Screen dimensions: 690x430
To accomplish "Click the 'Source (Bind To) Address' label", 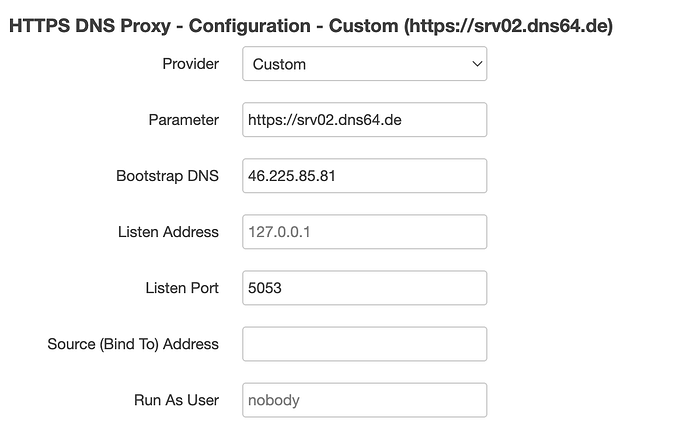I will (x=133, y=344).
